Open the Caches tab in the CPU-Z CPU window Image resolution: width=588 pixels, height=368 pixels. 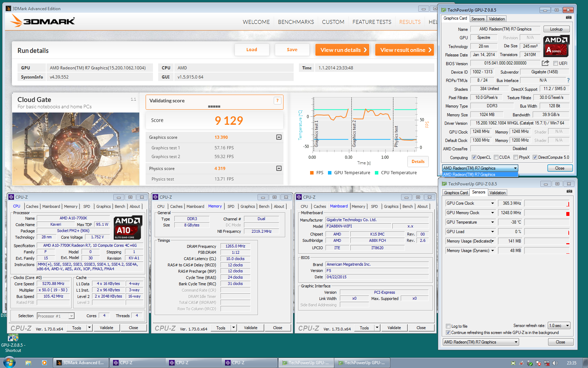pyautogui.click(x=32, y=206)
